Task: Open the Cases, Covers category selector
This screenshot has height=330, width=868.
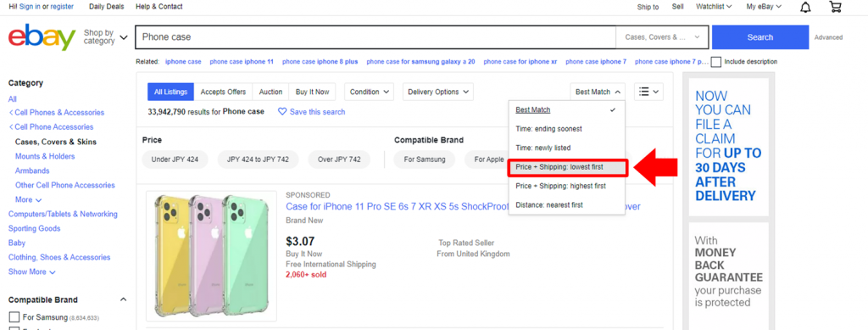Action: (x=661, y=37)
